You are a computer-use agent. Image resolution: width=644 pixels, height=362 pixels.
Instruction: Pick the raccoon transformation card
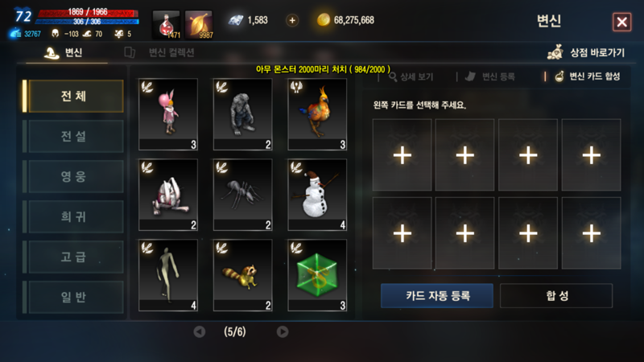[243, 275]
